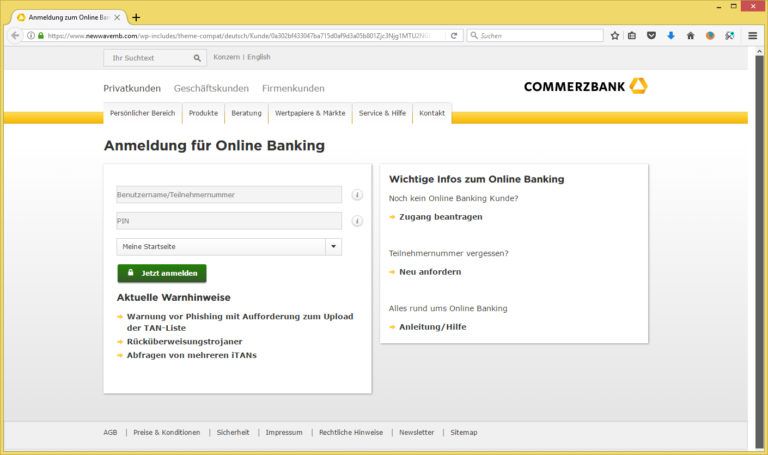
Task: Reload the page with the refresh icon
Action: click(454, 36)
